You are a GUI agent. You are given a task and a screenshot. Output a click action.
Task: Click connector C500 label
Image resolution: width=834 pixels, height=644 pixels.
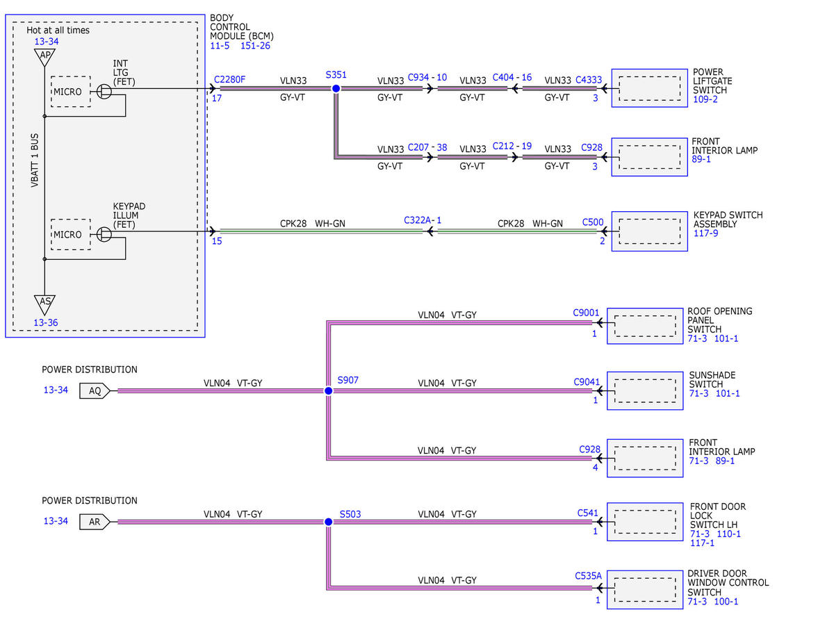coord(593,223)
